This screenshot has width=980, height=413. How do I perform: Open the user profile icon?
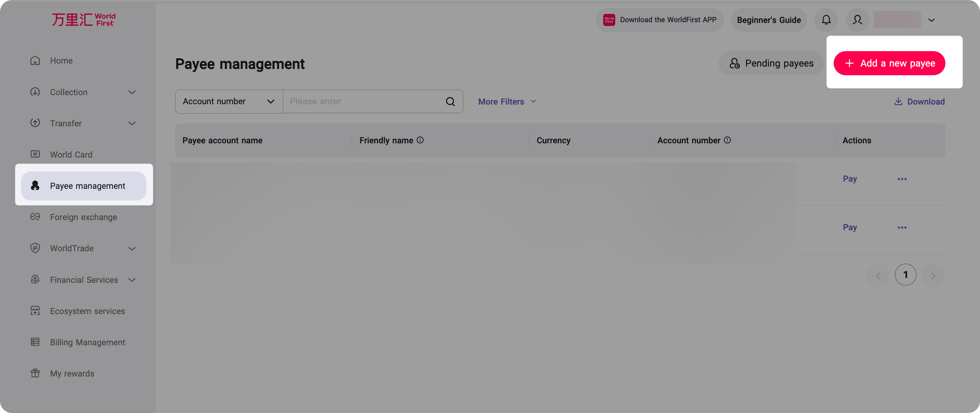coord(857,20)
